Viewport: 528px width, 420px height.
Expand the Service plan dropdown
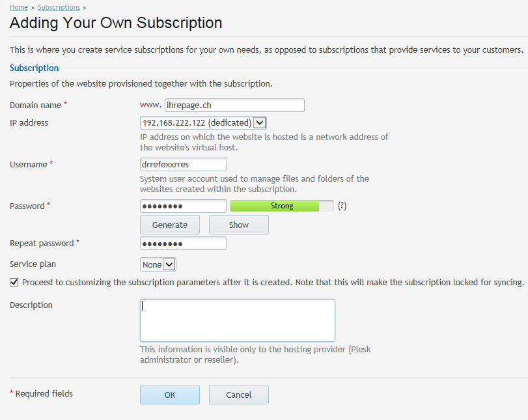point(158,264)
